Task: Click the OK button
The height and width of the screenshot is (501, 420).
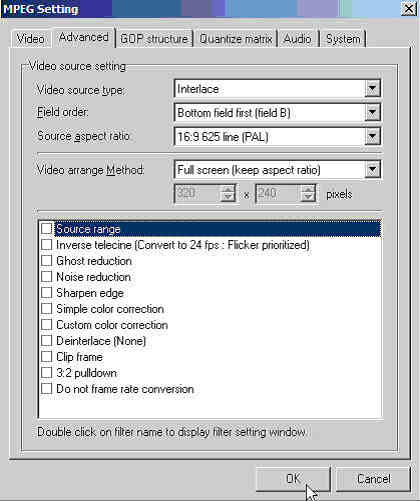Action: coord(293,479)
